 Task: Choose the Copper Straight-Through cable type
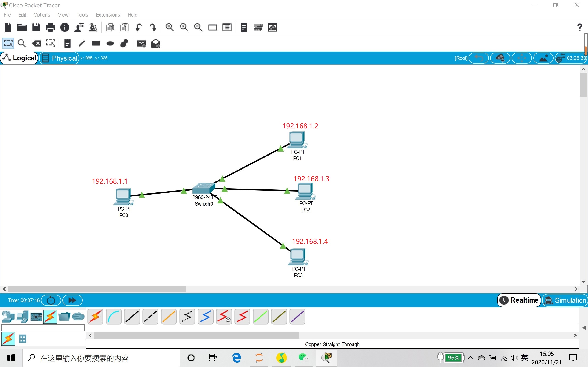(132, 317)
